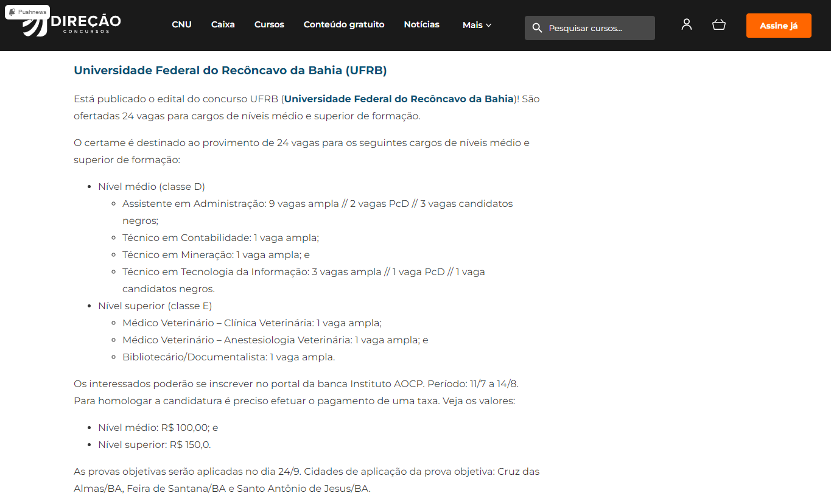Click the 'Assistente em Administração' list item
Screen dimensions: 831x504
(x=317, y=212)
